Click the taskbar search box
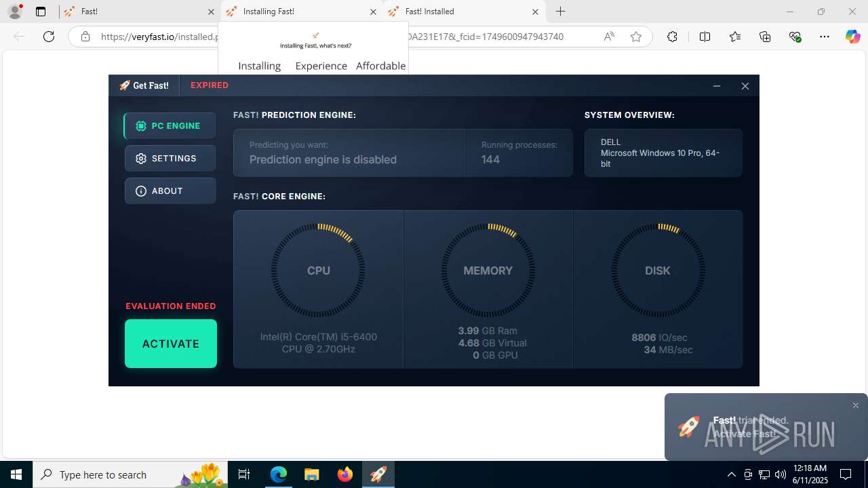868x488 pixels. coord(130,474)
